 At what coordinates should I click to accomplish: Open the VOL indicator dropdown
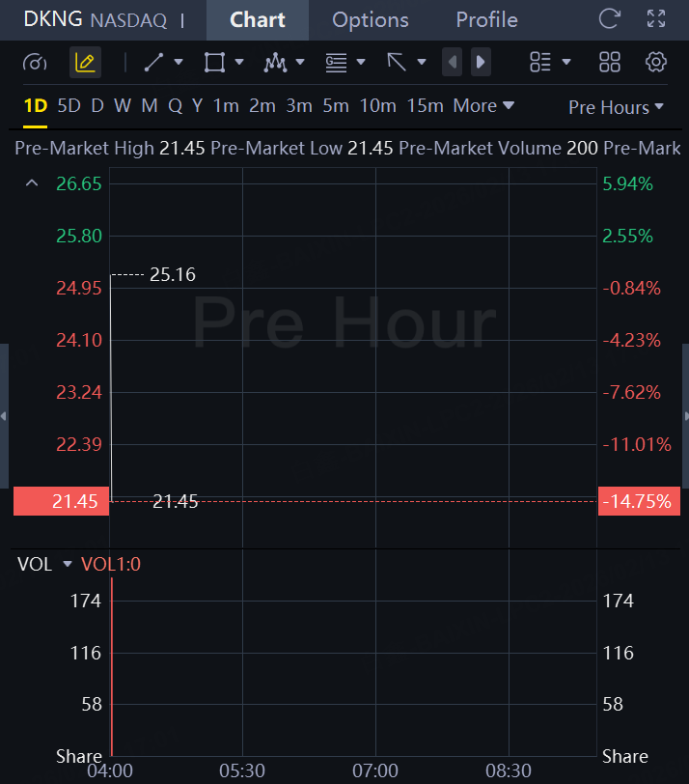point(68,565)
